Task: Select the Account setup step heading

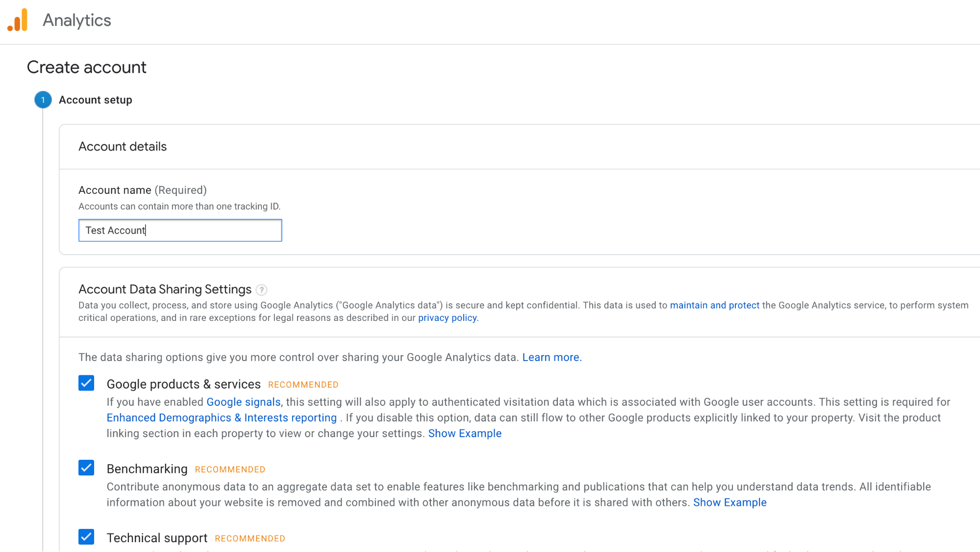Action: (x=96, y=100)
